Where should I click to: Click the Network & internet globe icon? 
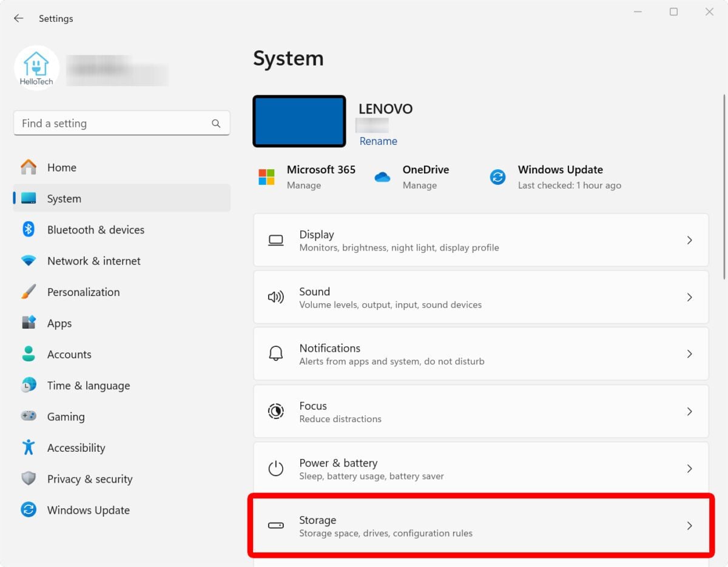29,260
